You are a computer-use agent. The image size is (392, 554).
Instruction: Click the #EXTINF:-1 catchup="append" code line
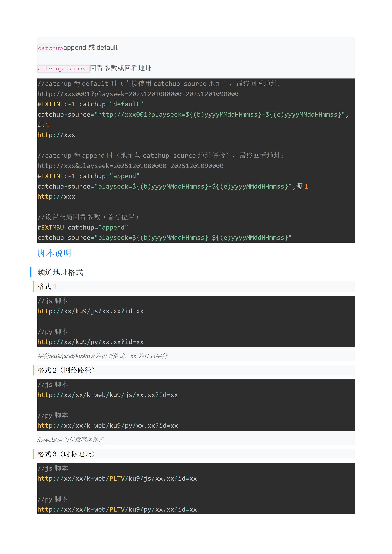(88, 176)
